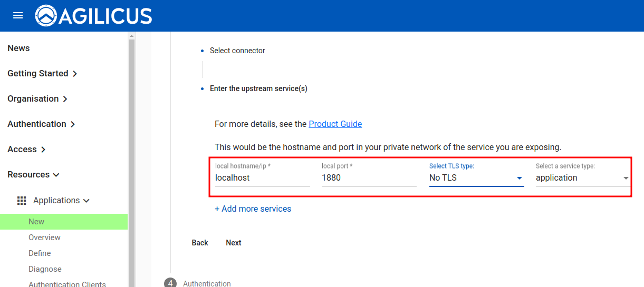Viewport: 644px width, 287px height.
Task: Expand the Access sidebar section
Action: pyautogui.click(x=26, y=150)
